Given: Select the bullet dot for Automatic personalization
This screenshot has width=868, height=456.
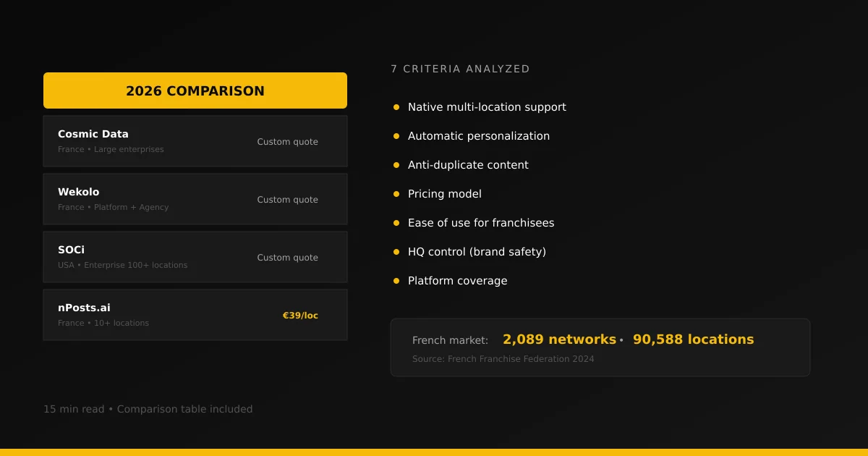Looking at the screenshot, I should 396,135.
